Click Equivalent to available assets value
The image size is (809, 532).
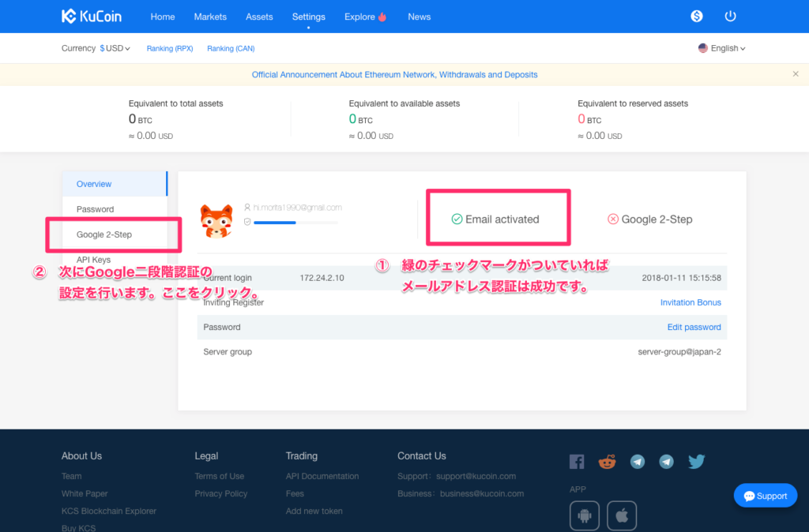[x=360, y=119]
